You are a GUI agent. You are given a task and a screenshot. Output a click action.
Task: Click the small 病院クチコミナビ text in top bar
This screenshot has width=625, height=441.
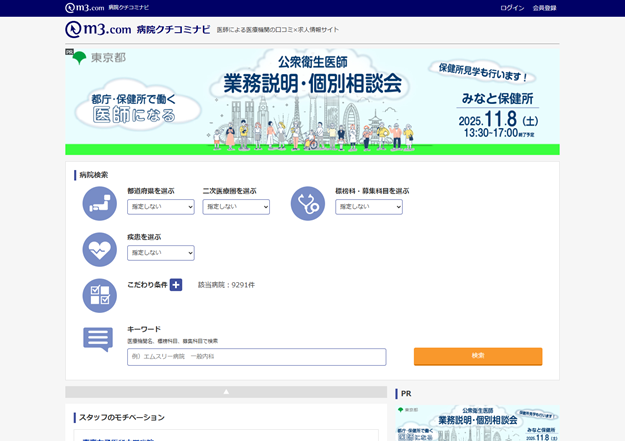coord(129,8)
